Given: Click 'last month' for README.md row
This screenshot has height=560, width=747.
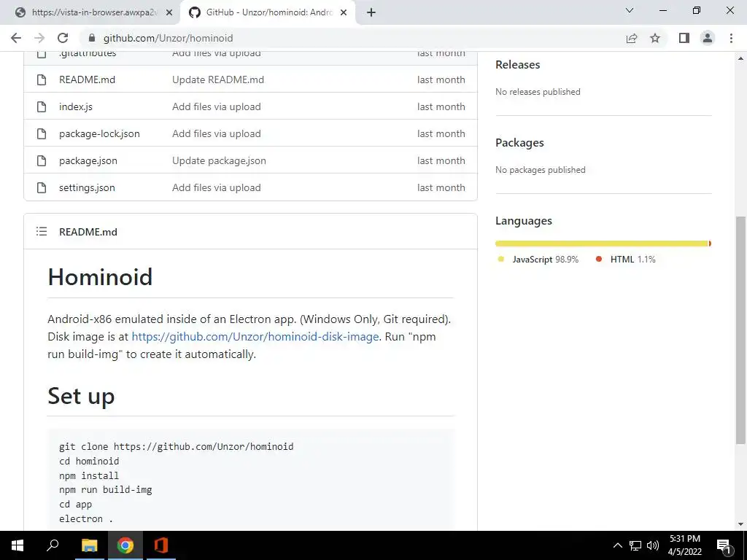Looking at the screenshot, I should click(441, 79).
